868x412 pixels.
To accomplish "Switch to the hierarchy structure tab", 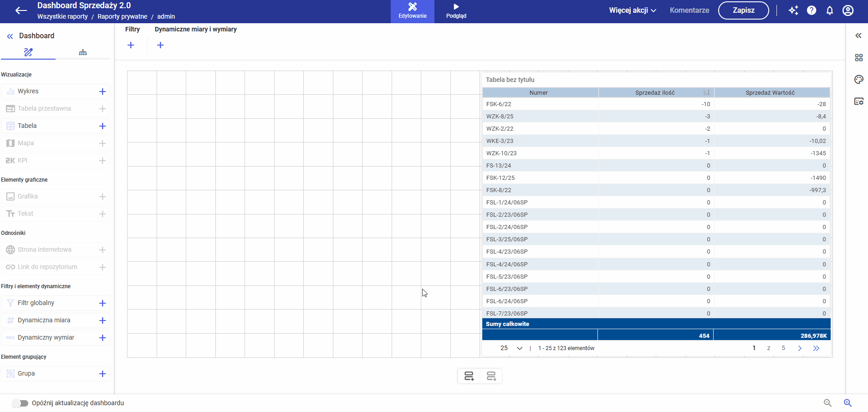I will (x=83, y=52).
